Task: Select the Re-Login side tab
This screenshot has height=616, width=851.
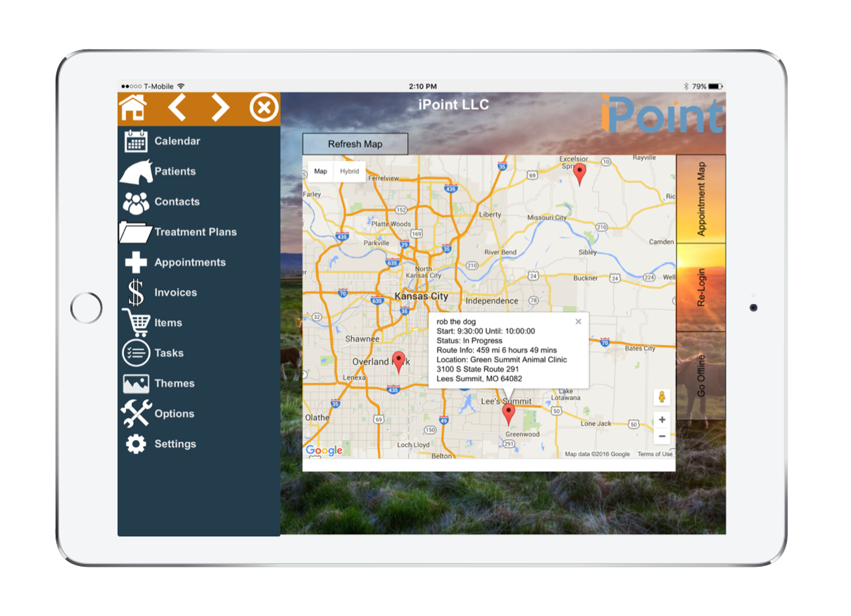Action: [x=701, y=287]
